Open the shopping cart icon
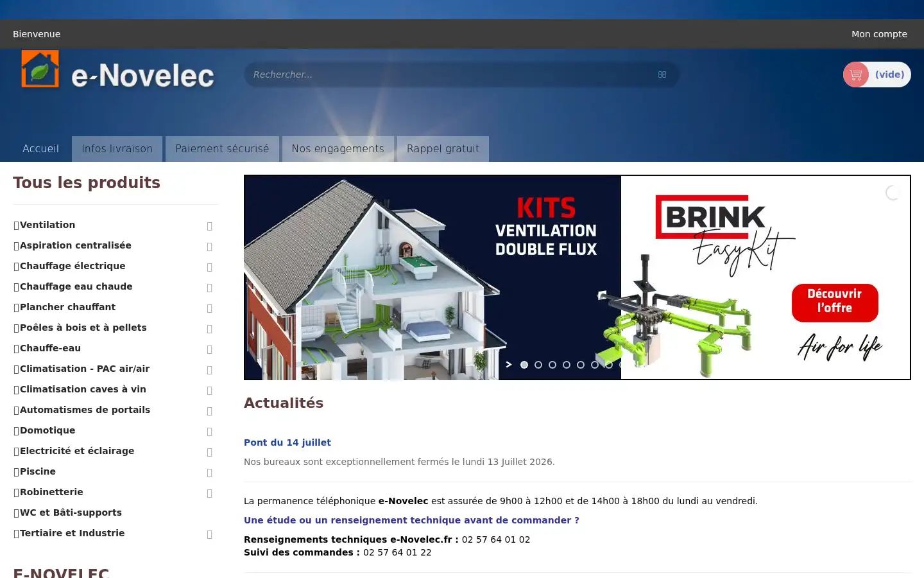The height and width of the screenshot is (578, 924). 856,74
